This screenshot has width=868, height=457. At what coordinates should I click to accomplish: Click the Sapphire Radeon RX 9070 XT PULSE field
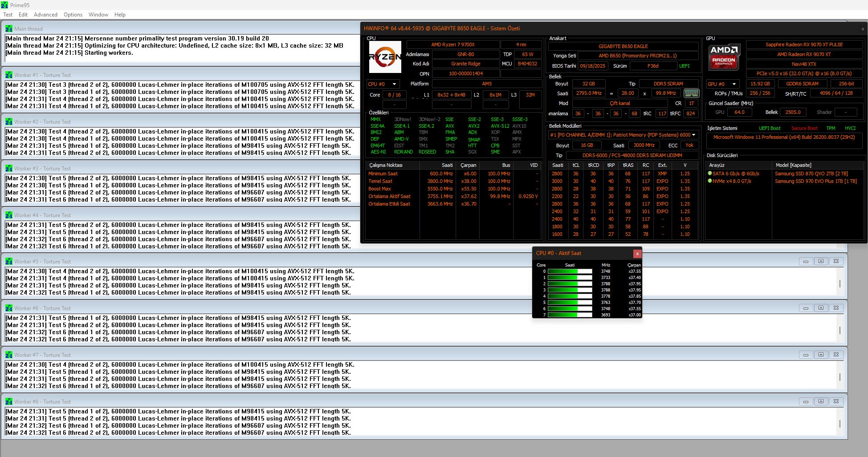[804, 44]
